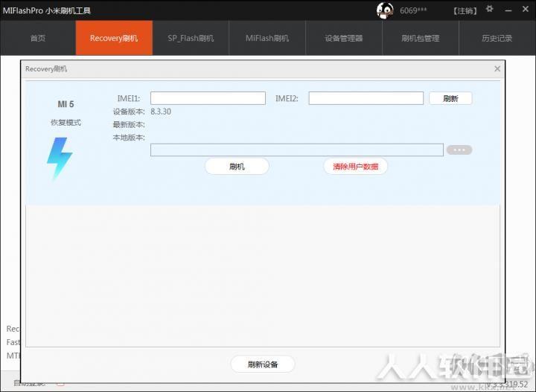
Task: Click the MI 5 device name
Action: 66,104
